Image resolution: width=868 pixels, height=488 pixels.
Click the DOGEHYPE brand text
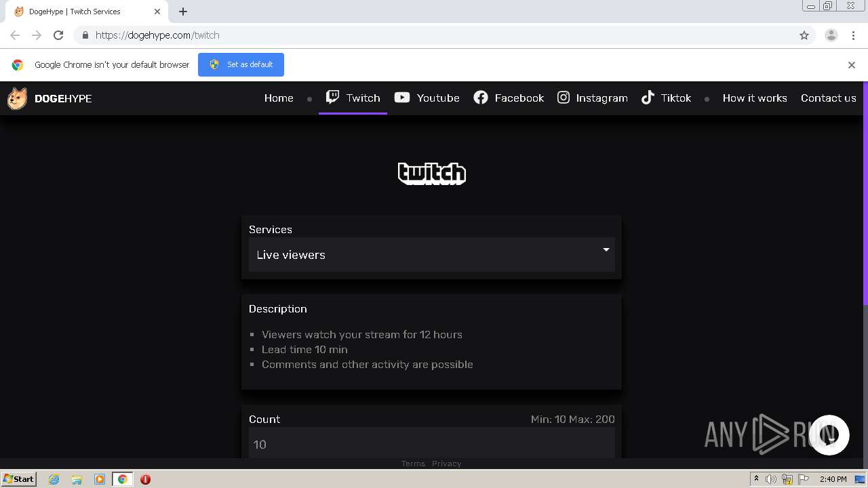tap(63, 98)
